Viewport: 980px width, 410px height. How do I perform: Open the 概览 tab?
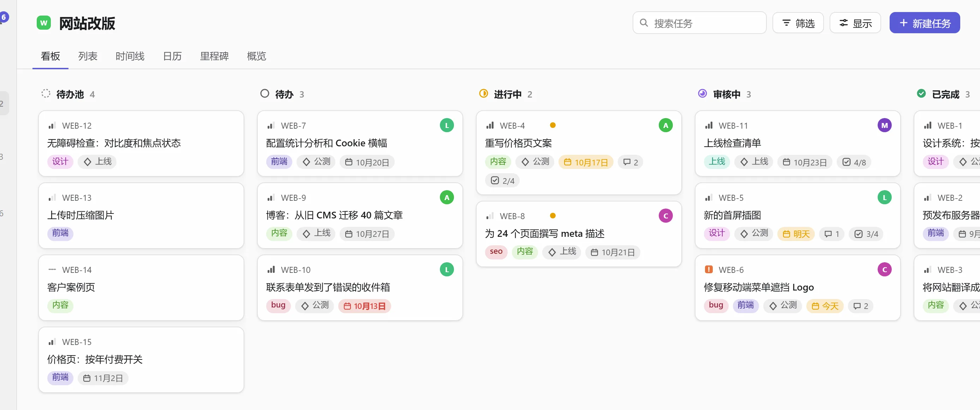coord(256,56)
